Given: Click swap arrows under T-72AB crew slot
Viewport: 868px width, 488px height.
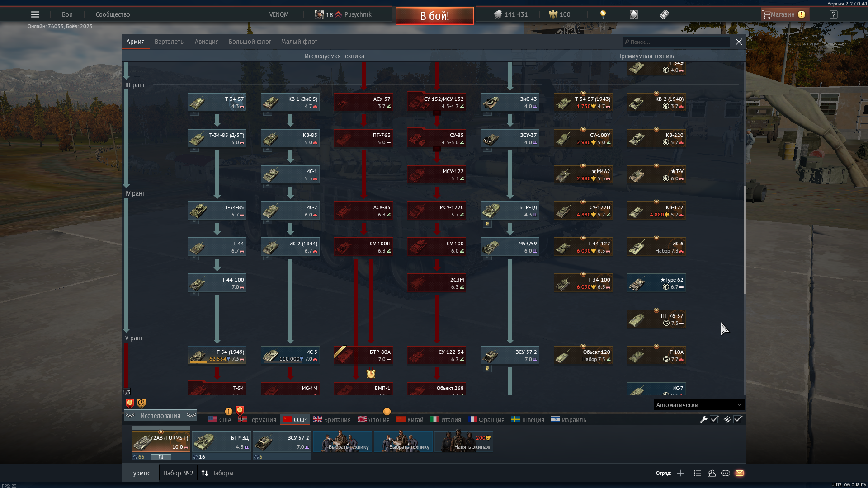Looking at the screenshot, I should click(161, 457).
